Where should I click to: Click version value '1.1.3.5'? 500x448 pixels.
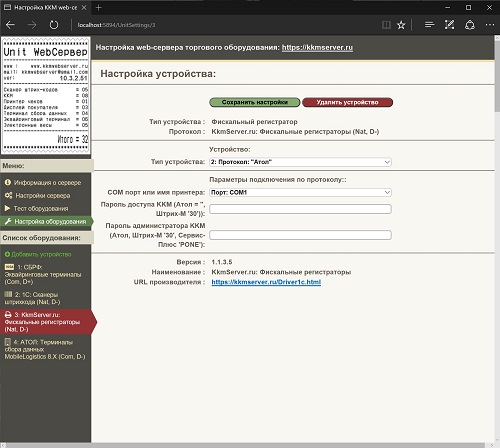point(222,262)
